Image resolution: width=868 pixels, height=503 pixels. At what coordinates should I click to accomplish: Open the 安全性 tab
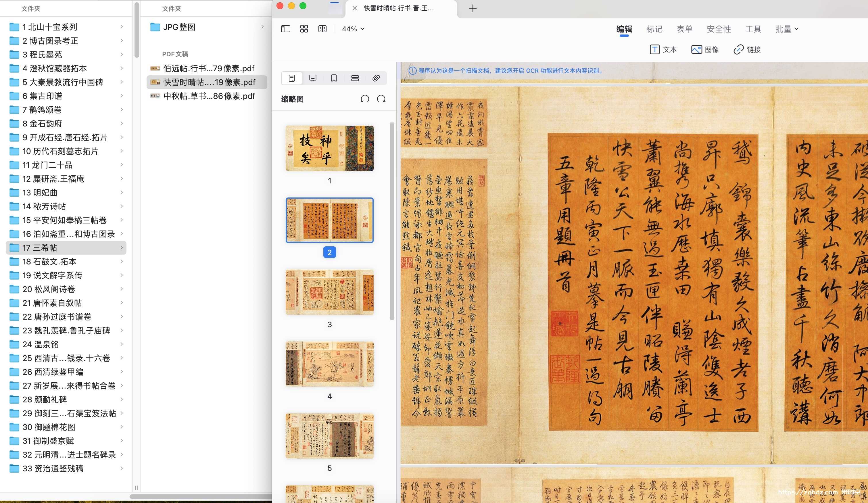click(719, 29)
